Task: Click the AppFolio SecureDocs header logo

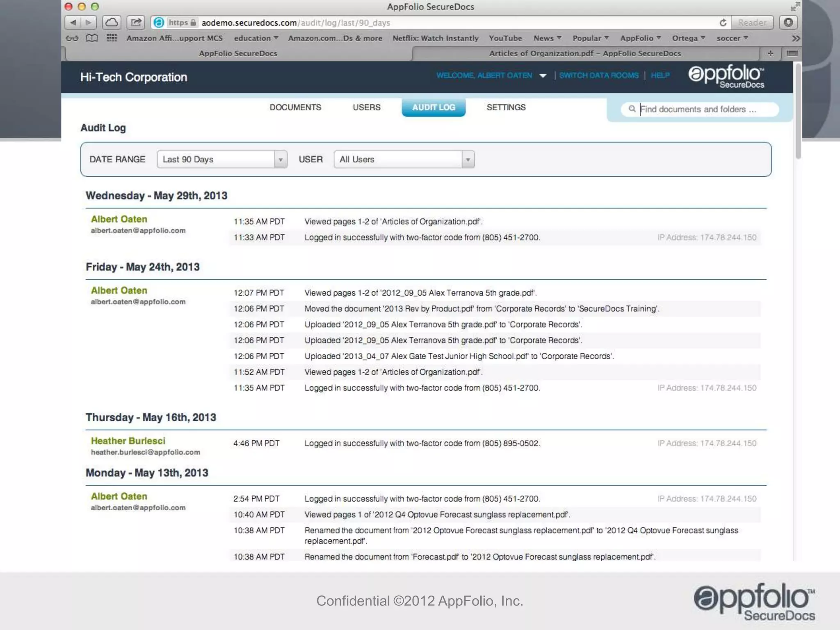Action: (726, 77)
